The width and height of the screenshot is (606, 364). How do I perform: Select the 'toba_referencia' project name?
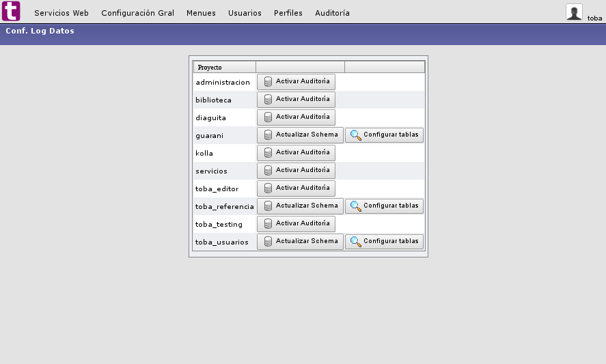[225, 207]
